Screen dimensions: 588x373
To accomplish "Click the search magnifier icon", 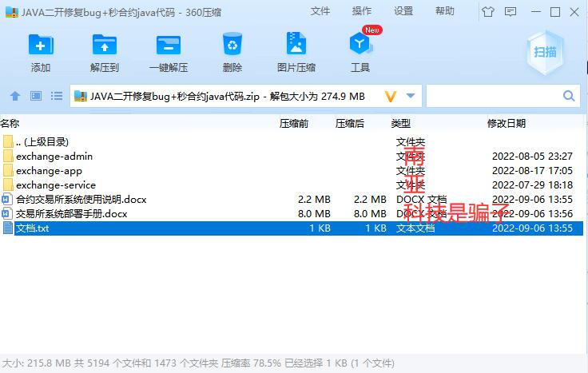I will tap(569, 97).
